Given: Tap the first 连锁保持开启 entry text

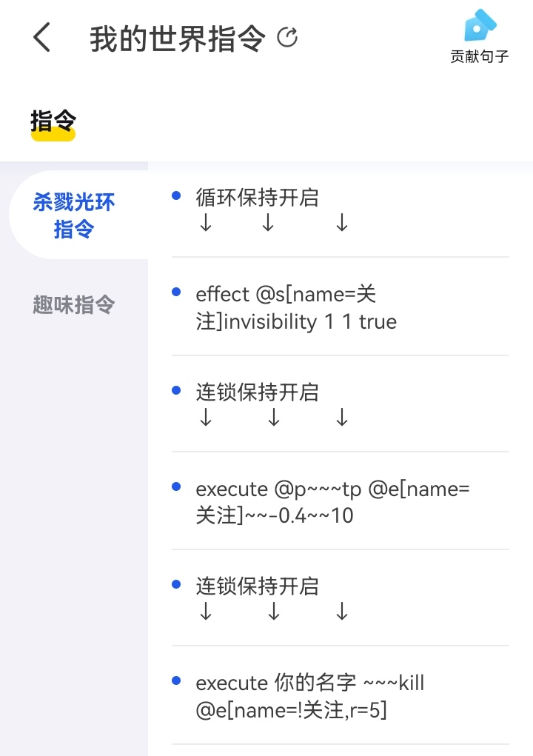Looking at the screenshot, I should 258,392.
